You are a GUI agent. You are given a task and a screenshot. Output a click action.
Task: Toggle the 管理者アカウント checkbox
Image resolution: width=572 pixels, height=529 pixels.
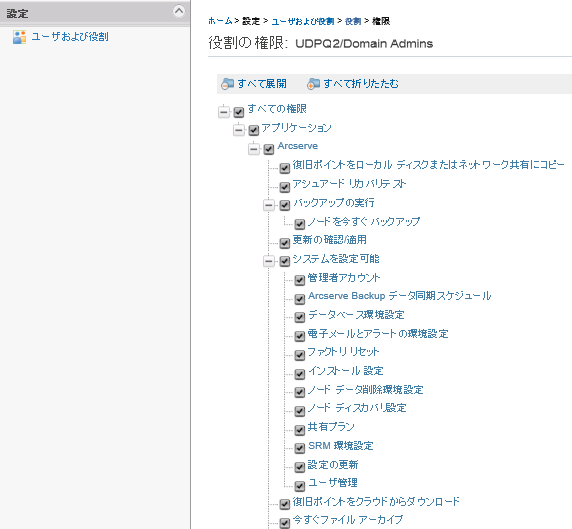click(299, 280)
